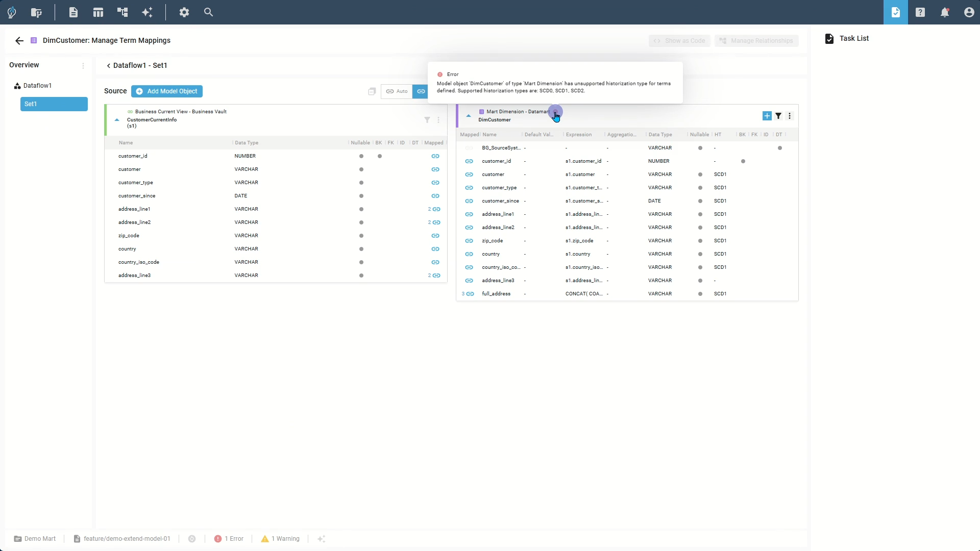Toggle Nullable dot for source country

(x=361, y=249)
